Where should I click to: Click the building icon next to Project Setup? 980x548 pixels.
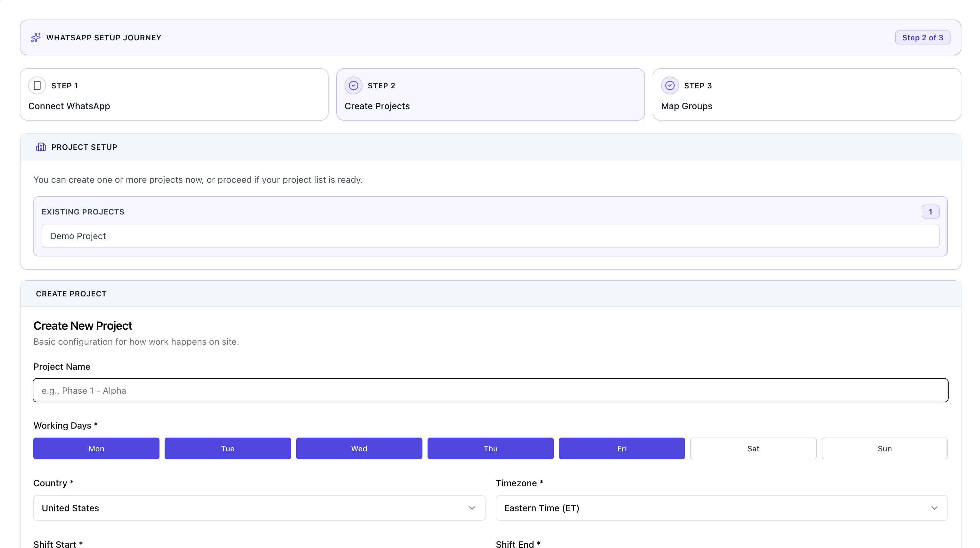41,147
